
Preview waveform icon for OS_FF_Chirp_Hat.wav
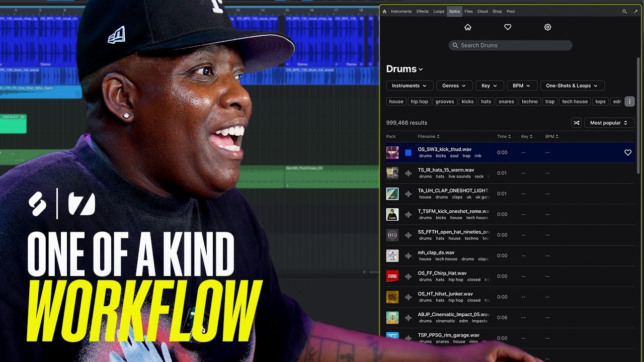[x=408, y=276]
